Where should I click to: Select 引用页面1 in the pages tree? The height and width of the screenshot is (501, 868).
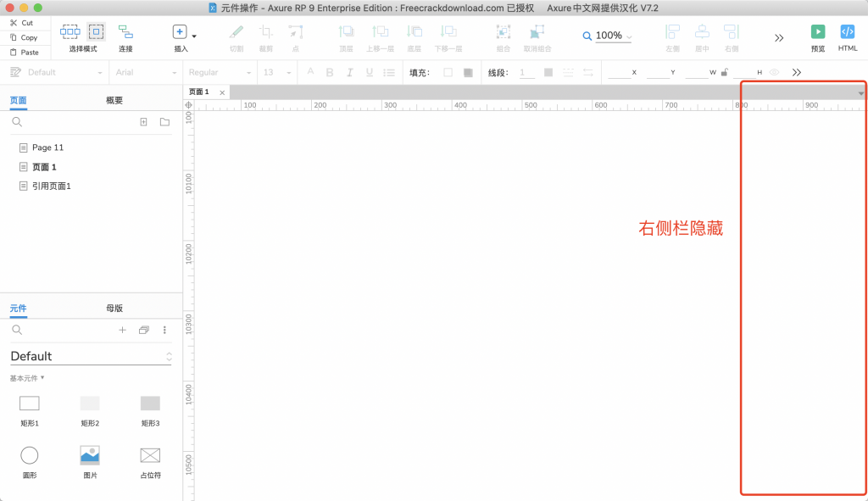click(x=51, y=186)
